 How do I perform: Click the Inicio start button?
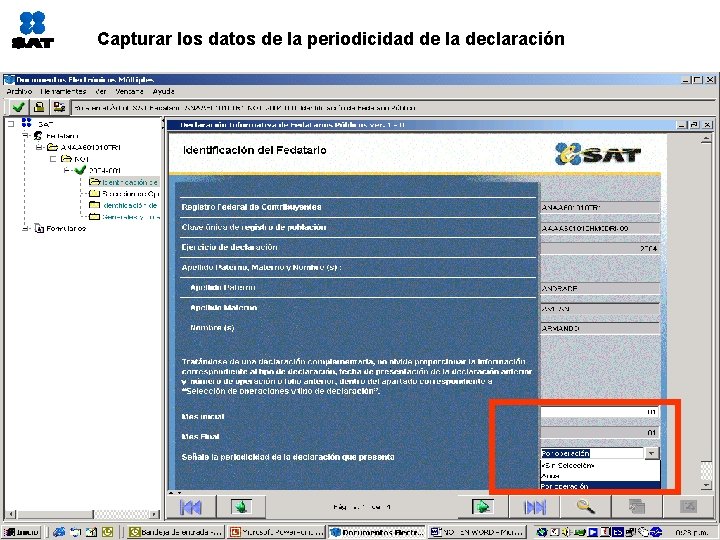click(22, 532)
